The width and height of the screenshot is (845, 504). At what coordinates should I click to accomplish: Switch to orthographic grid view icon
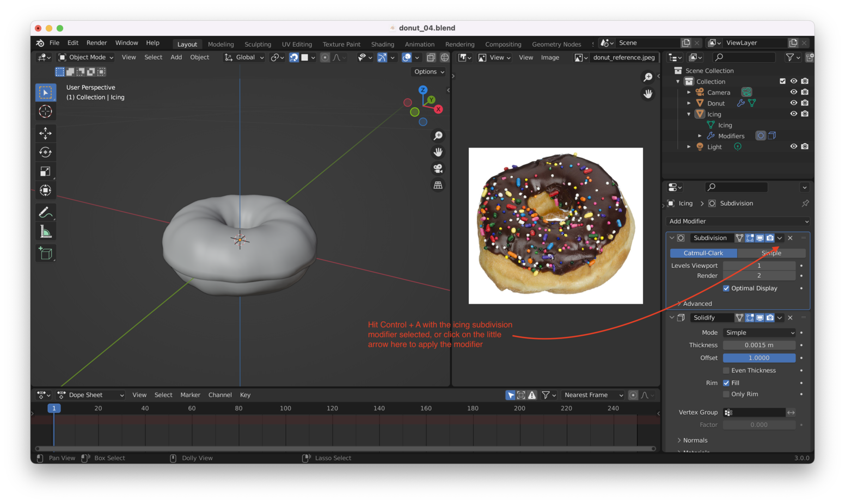point(438,185)
